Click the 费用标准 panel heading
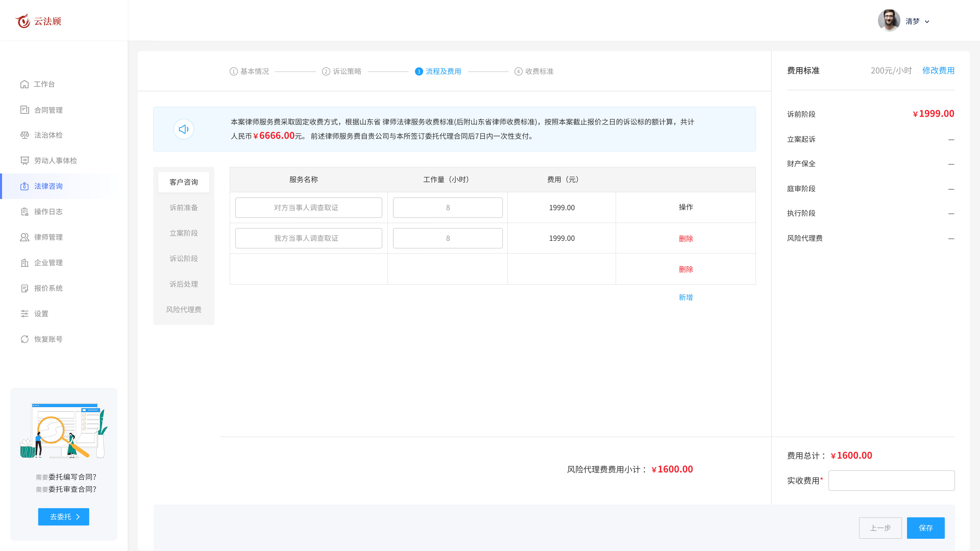 click(x=803, y=70)
